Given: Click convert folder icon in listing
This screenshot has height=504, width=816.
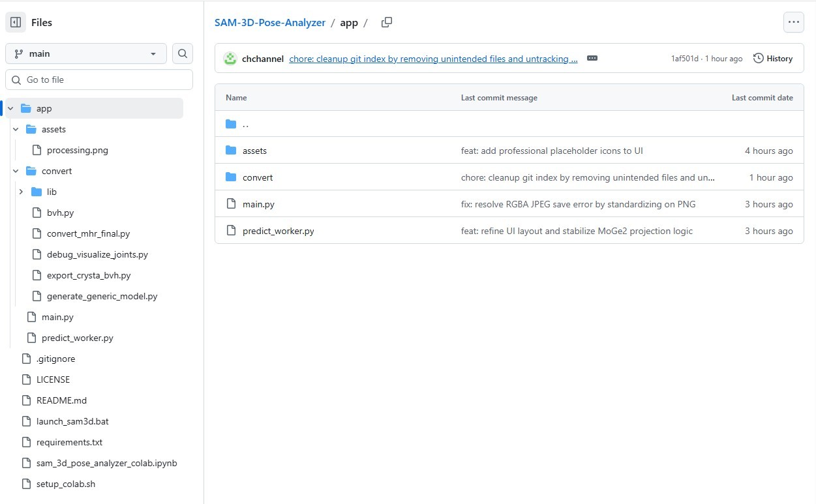Looking at the screenshot, I should [x=231, y=177].
